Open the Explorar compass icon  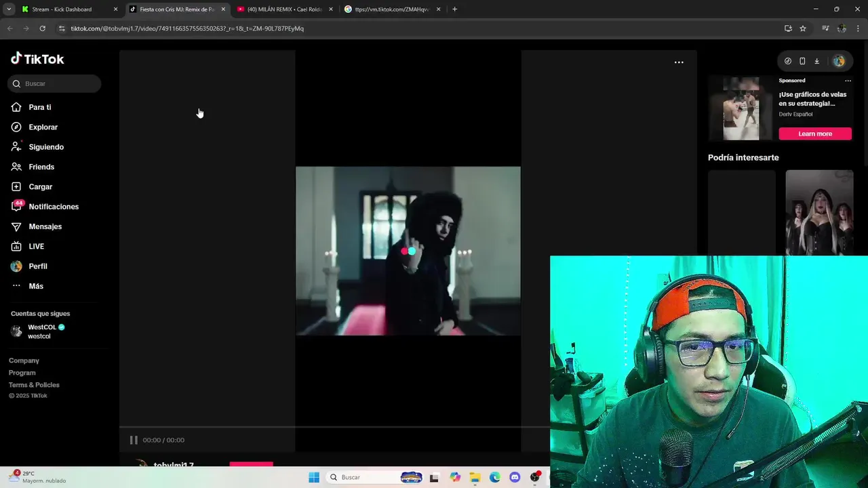pyautogui.click(x=16, y=127)
